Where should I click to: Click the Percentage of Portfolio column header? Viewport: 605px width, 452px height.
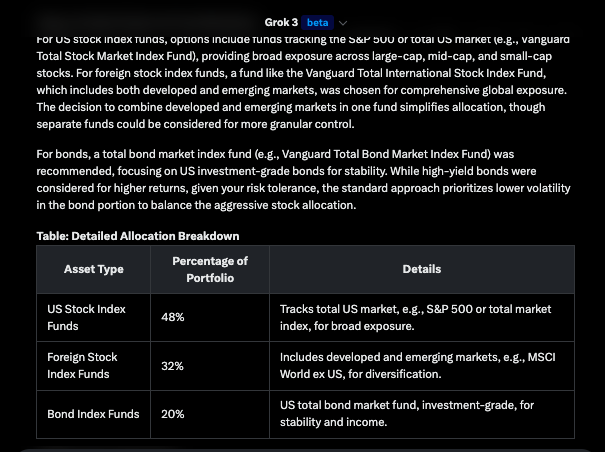pyautogui.click(x=210, y=269)
